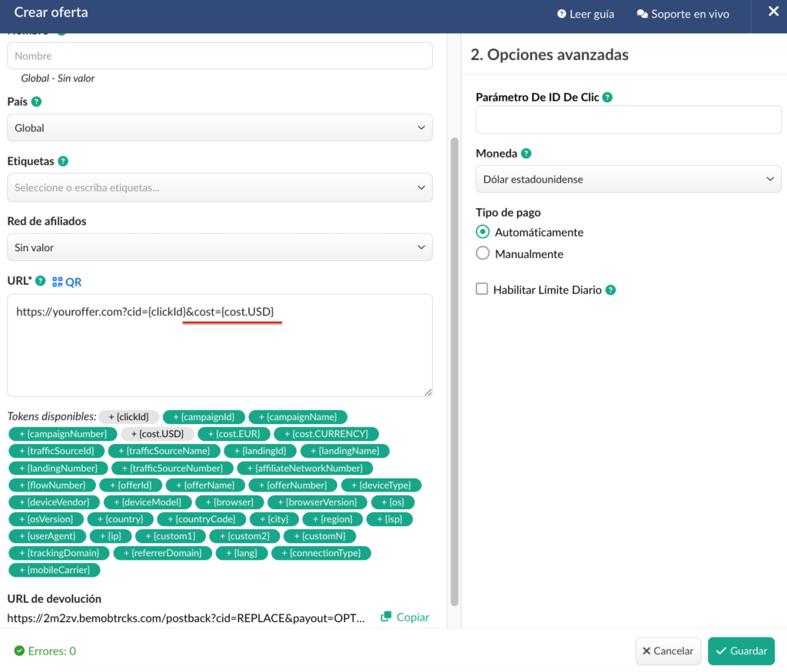Click the help icon beside País label

pos(36,101)
